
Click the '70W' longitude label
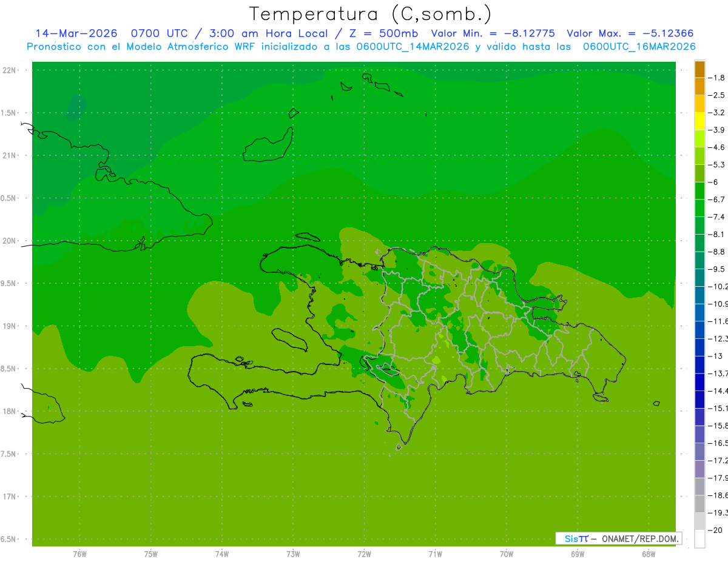[507, 554]
